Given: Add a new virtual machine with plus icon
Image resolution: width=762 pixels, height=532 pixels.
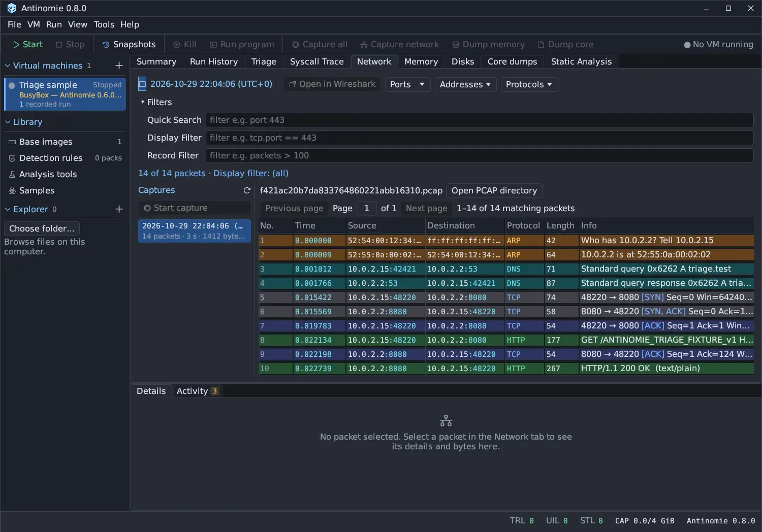Looking at the screenshot, I should pos(119,65).
